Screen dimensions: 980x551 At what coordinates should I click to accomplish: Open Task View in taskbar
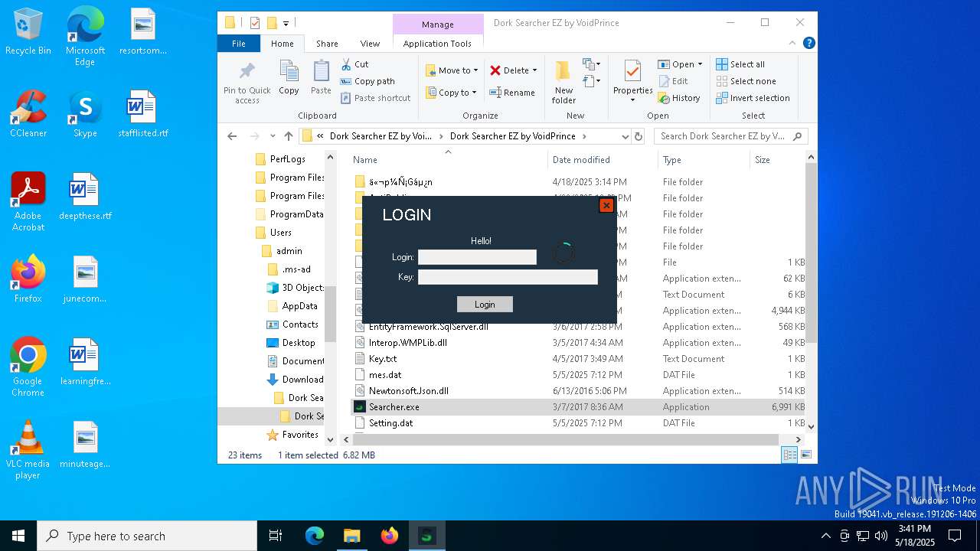[276, 536]
